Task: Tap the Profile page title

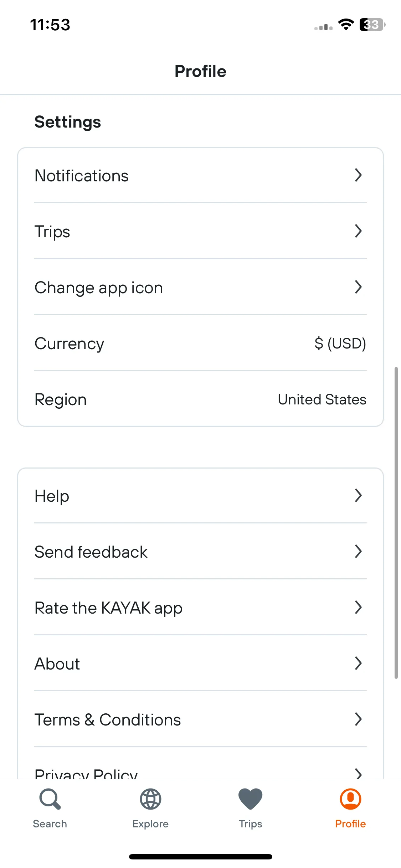Action: pyautogui.click(x=200, y=71)
